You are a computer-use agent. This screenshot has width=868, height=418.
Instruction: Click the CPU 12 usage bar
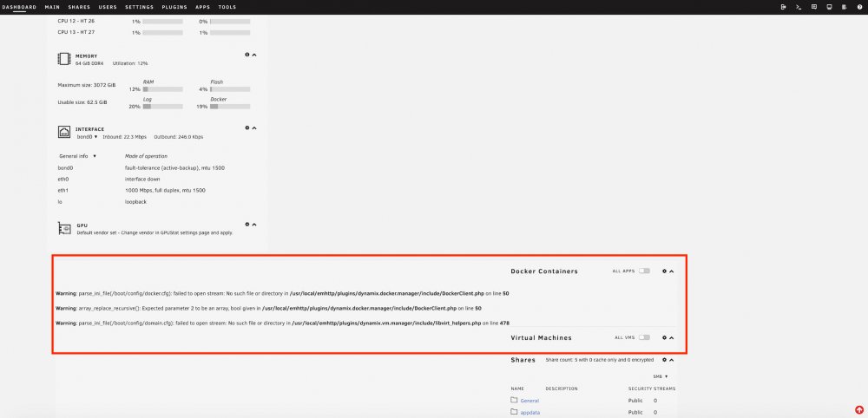click(x=163, y=22)
